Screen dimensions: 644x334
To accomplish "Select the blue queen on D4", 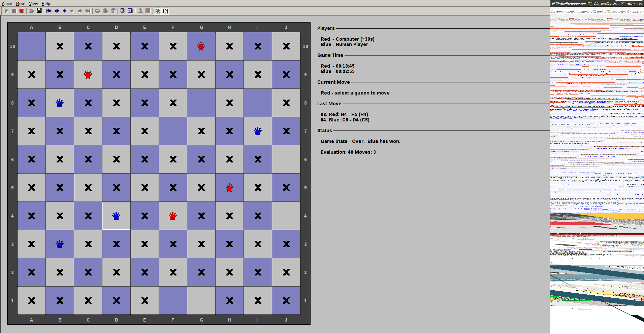I will click(116, 216).
